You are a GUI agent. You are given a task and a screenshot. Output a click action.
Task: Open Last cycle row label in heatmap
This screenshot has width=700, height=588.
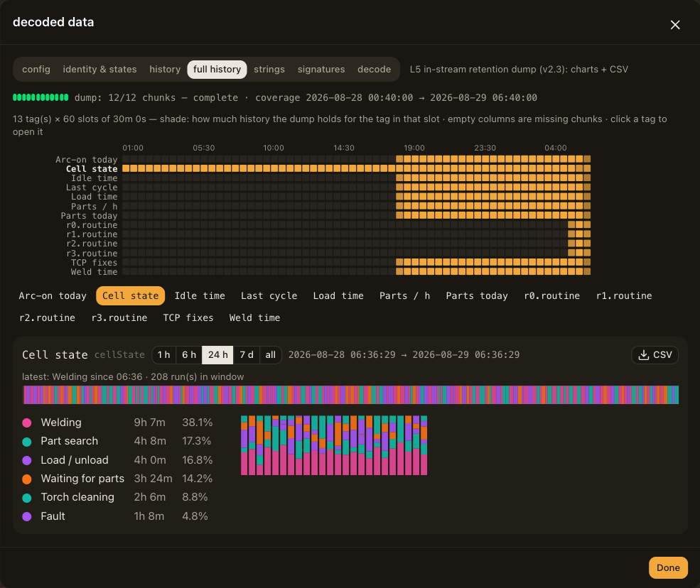coord(92,187)
